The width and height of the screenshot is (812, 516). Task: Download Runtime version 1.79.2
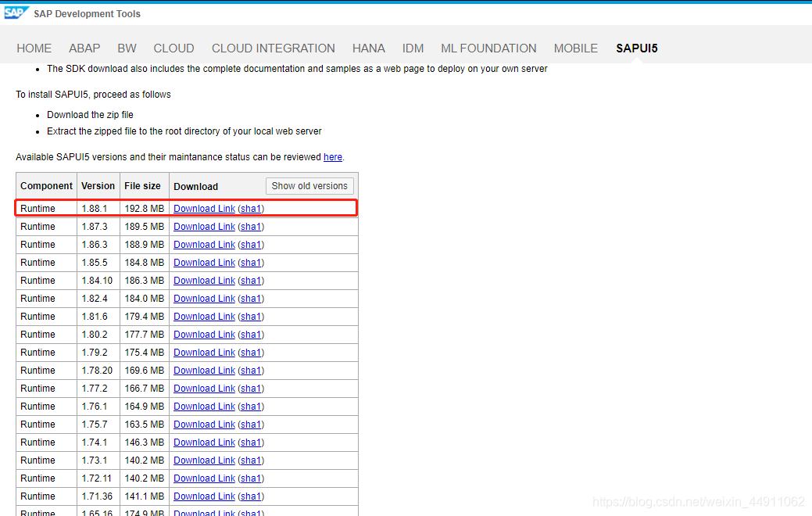click(x=205, y=353)
